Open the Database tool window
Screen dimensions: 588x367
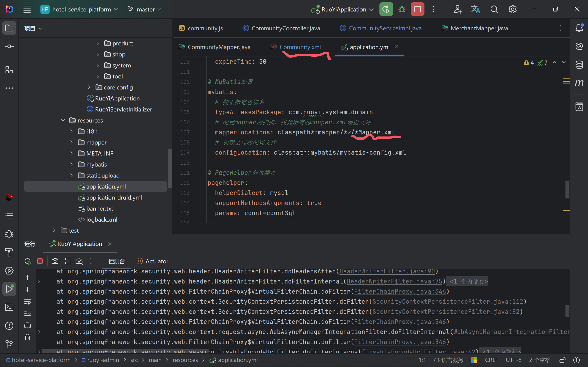pyautogui.click(x=579, y=64)
